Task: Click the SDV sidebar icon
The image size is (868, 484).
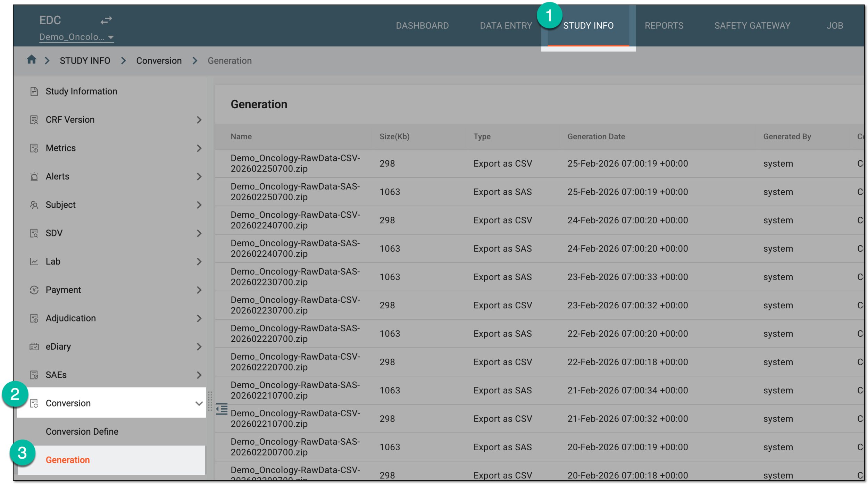Action: [x=34, y=233]
